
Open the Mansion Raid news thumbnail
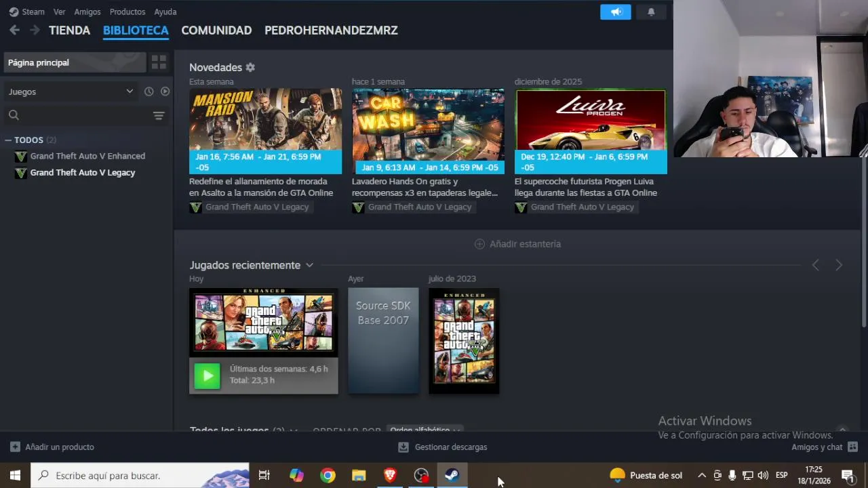click(265, 131)
